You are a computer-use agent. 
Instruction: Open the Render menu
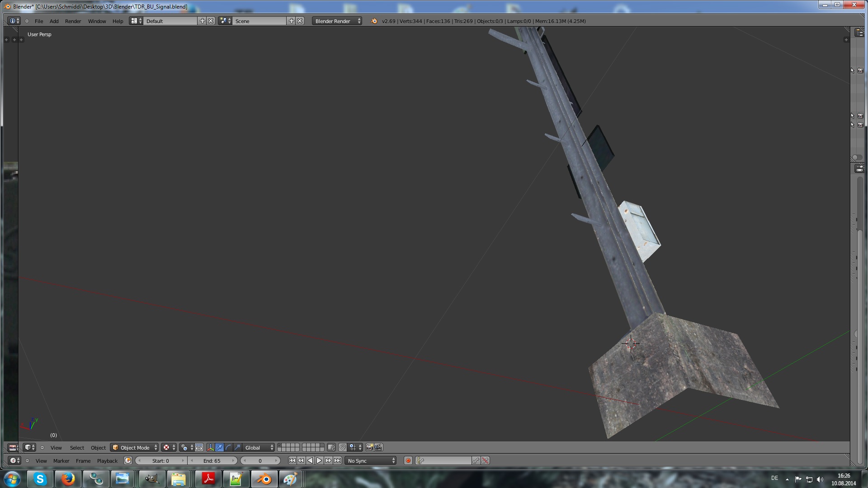[73, 21]
